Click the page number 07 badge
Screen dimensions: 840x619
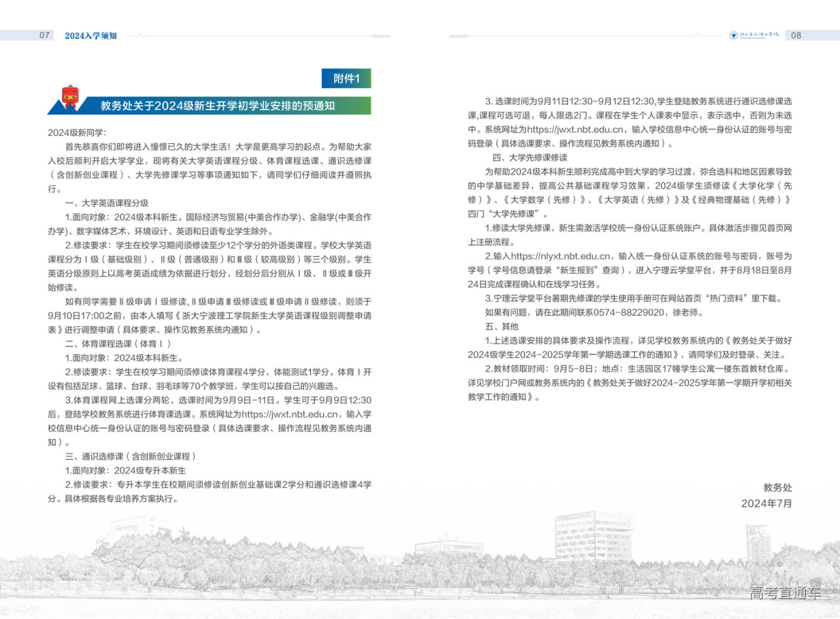pos(45,35)
